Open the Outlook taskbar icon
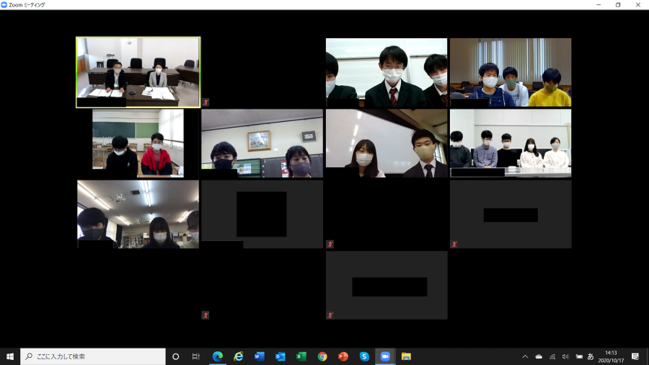Image resolution: width=649 pixels, height=365 pixels. pyautogui.click(x=280, y=356)
